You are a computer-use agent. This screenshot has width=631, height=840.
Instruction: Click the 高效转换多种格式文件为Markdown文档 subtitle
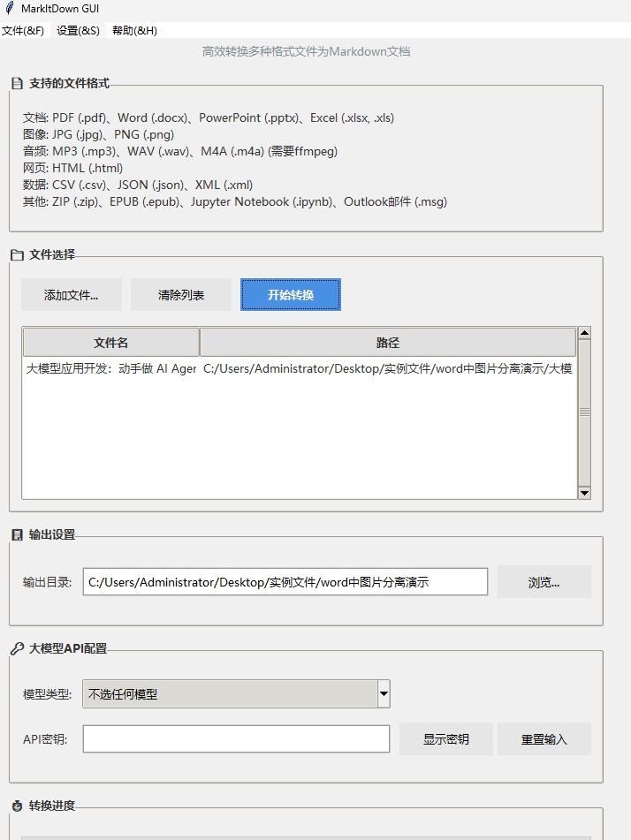coord(306,51)
